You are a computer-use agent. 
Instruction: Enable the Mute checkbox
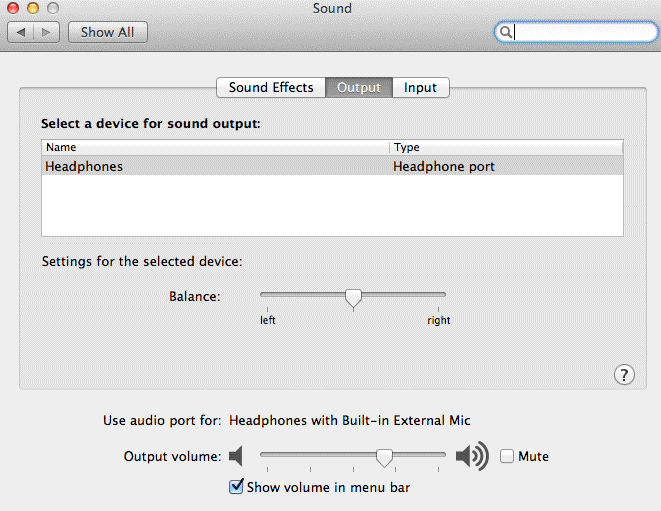point(507,456)
